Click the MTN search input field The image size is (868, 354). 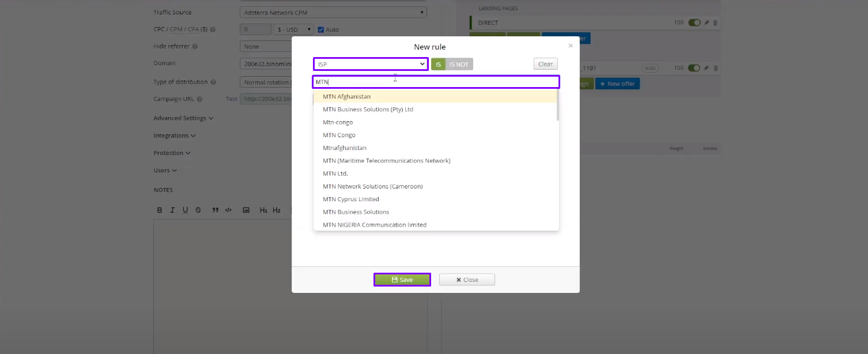click(x=436, y=82)
